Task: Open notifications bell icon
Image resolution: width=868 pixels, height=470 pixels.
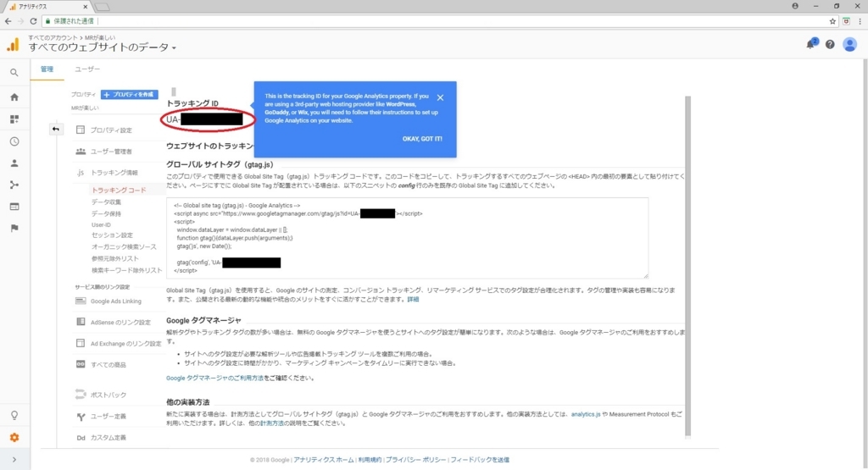Action: [x=811, y=44]
